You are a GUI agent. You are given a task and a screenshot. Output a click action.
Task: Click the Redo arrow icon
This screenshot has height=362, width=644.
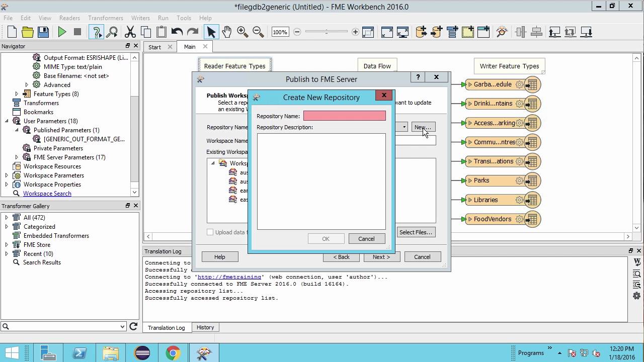193,32
